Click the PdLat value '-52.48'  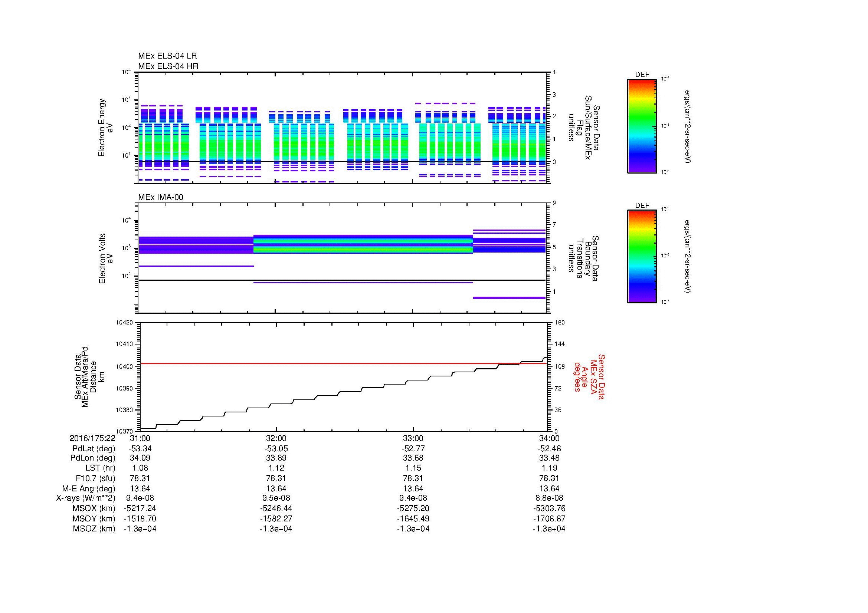click(549, 449)
